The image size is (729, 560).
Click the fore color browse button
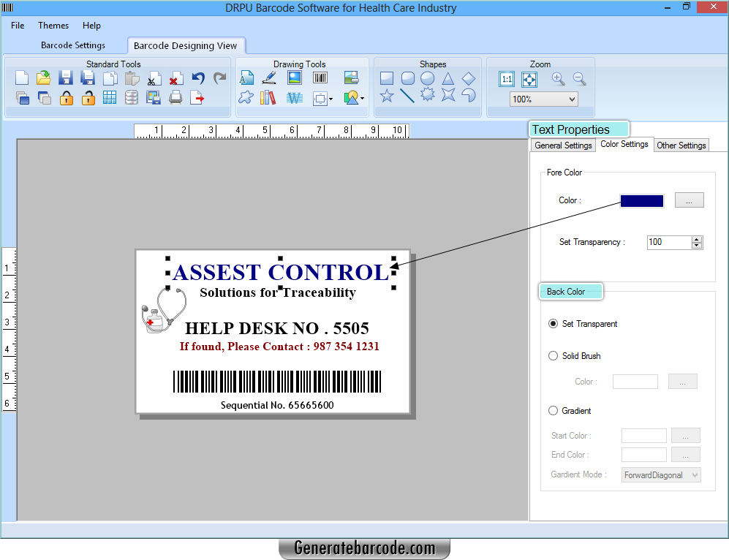[x=689, y=200]
